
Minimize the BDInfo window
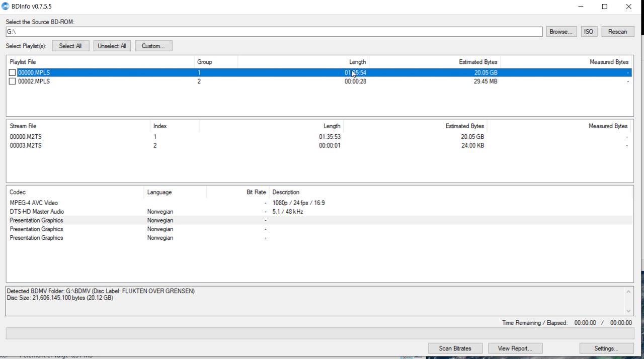point(581,7)
